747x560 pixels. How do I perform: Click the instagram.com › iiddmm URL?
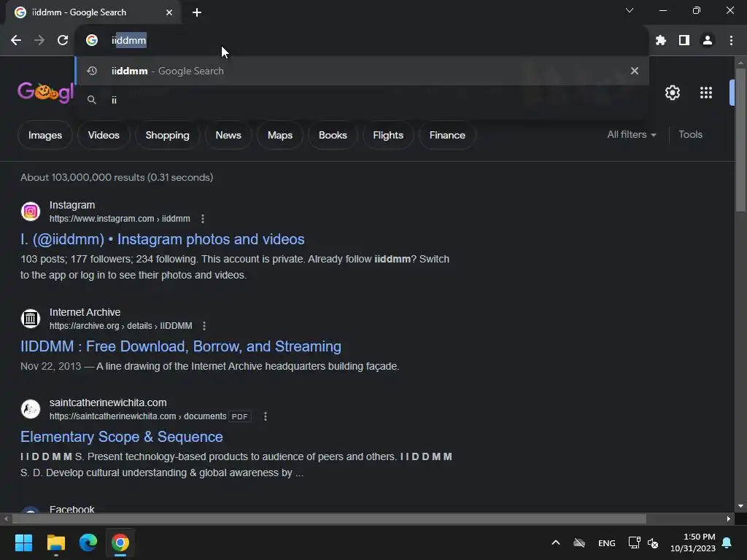pos(120,219)
